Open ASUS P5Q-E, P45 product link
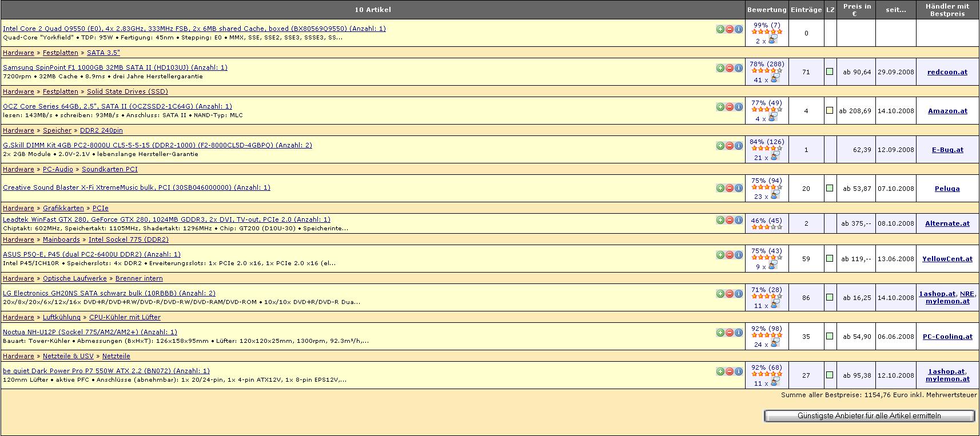980x436 pixels. coord(91,254)
